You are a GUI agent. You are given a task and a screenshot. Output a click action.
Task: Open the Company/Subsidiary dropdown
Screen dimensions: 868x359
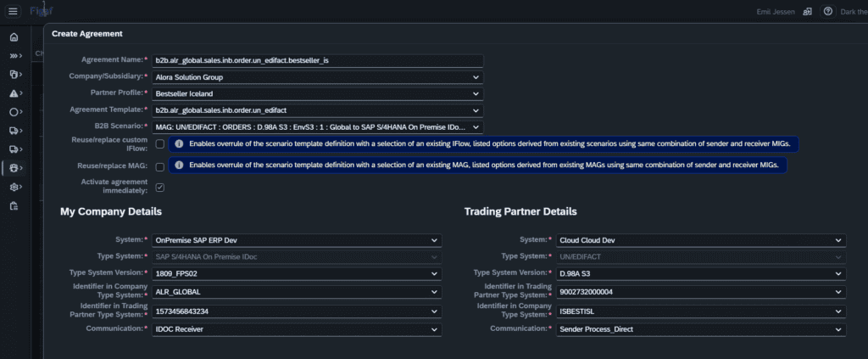click(317, 77)
